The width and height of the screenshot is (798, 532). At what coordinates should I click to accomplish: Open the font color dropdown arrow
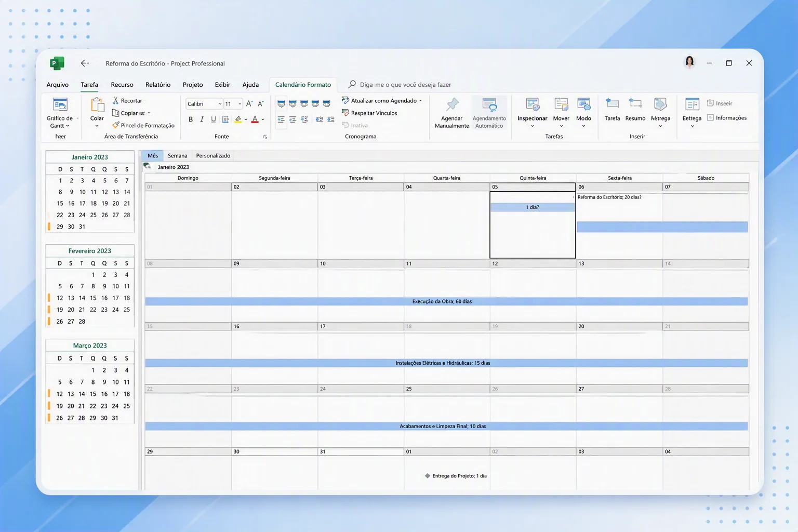(x=263, y=119)
